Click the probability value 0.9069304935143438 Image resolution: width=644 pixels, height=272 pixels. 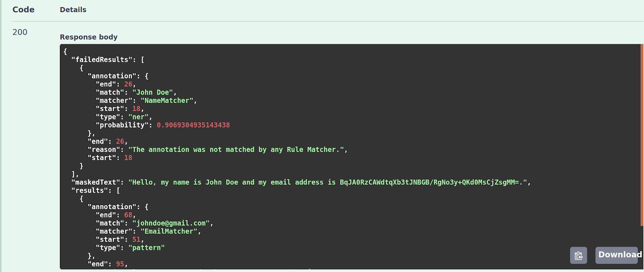coord(193,125)
